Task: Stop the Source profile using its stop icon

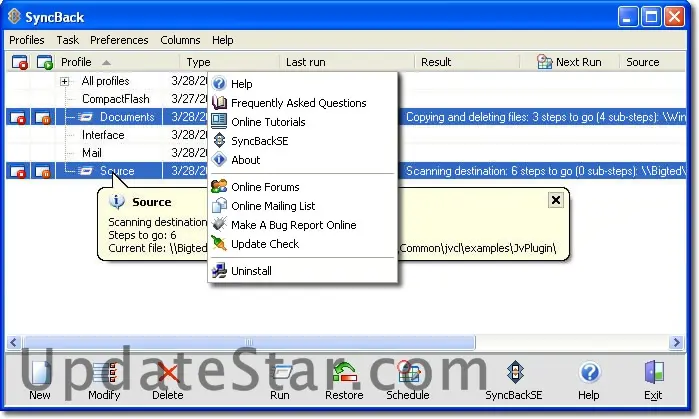Action: (18, 171)
